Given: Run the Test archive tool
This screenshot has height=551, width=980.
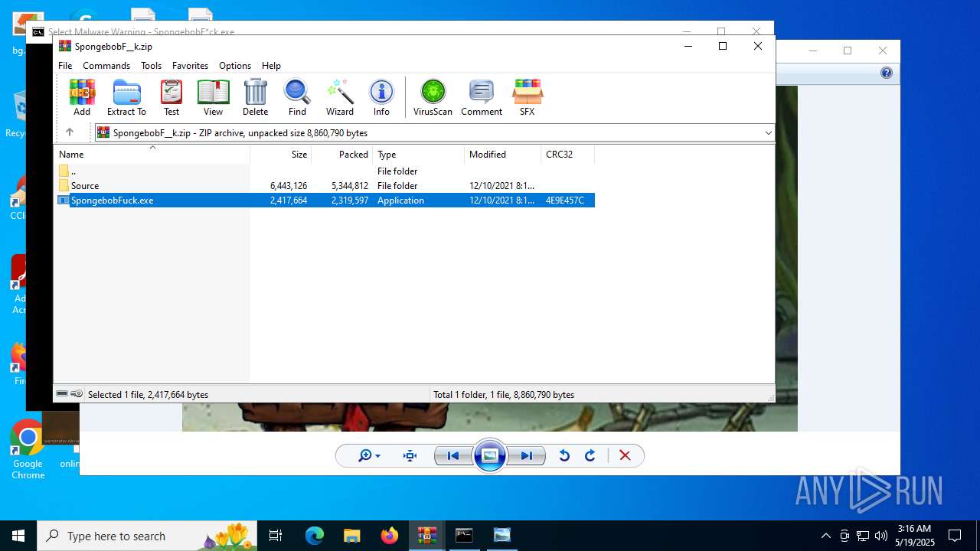Looking at the screenshot, I should click(x=171, y=97).
